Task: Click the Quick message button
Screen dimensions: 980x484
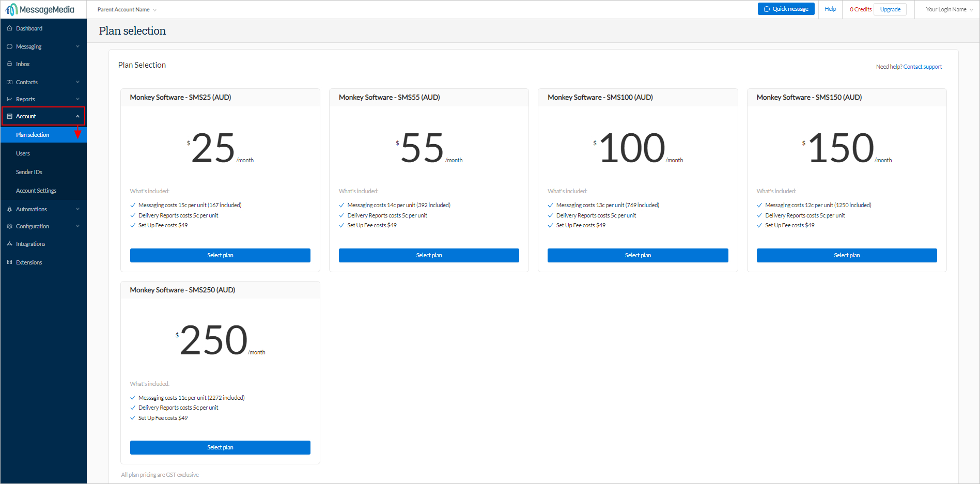Action: pos(786,9)
